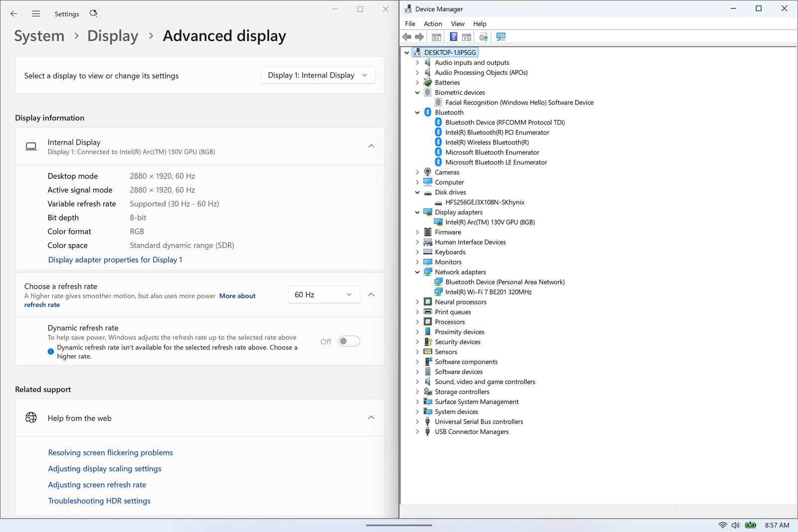Click the Cameras category icon
798x532 pixels.
[x=427, y=172]
